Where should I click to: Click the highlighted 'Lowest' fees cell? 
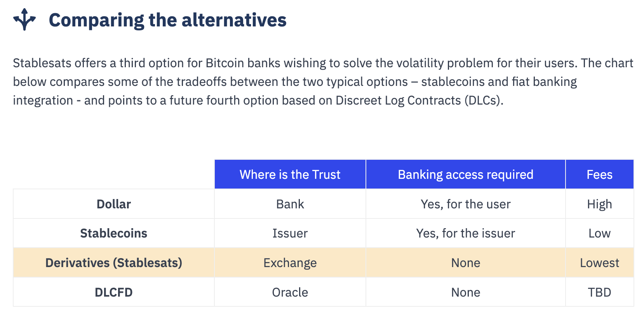coord(599,263)
